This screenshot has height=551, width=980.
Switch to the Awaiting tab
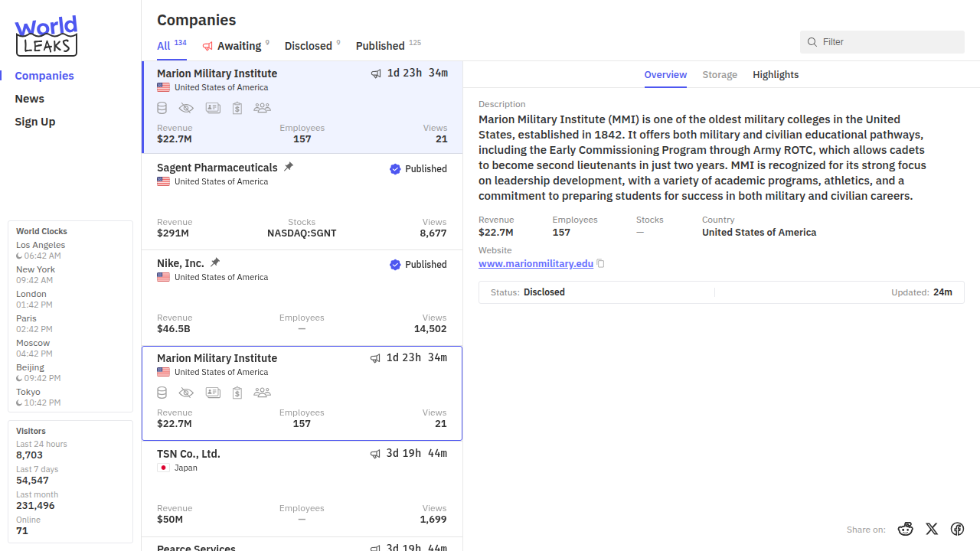[x=238, y=46]
